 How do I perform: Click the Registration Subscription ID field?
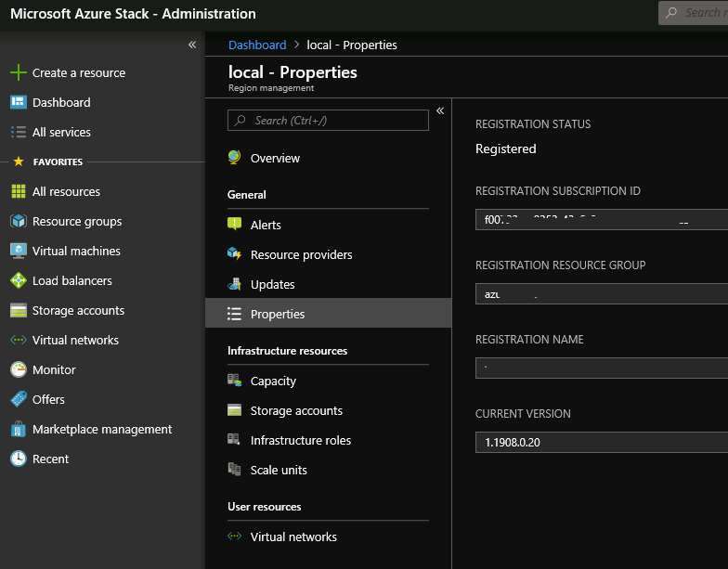(602, 219)
